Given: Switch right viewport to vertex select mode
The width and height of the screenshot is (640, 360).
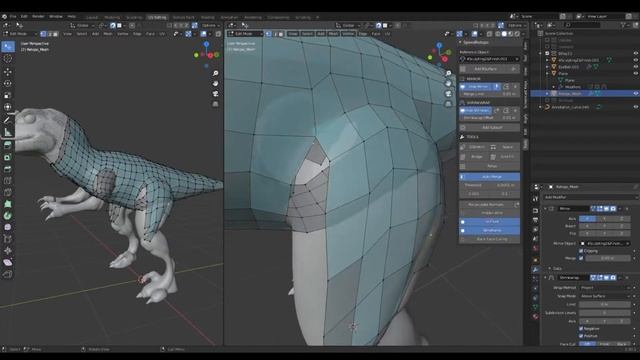Looking at the screenshot, I should click(269, 34).
